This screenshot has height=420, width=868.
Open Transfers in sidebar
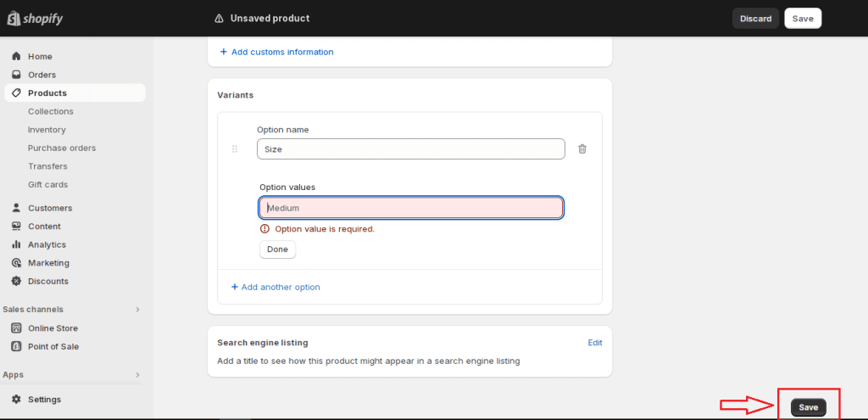click(x=47, y=165)
